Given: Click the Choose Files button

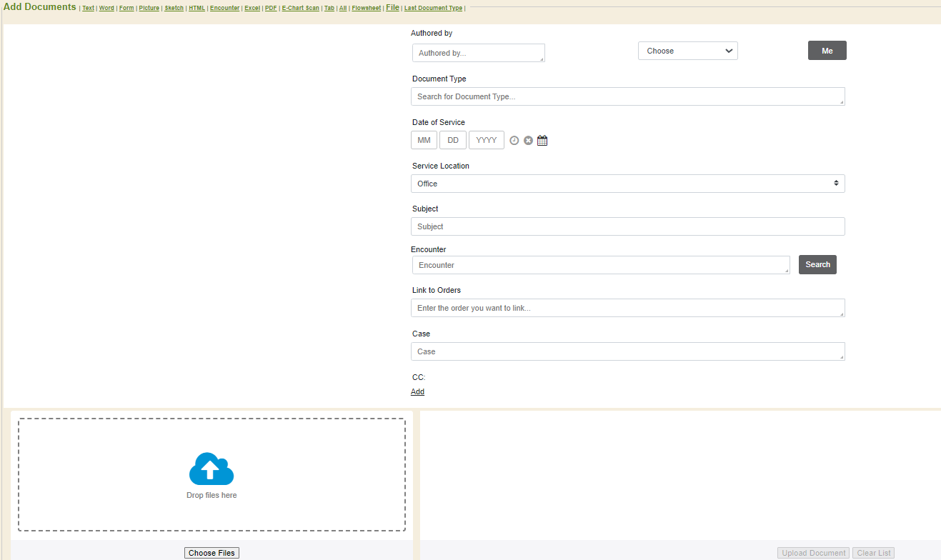Looking at the screenshot, I should 211,553.
